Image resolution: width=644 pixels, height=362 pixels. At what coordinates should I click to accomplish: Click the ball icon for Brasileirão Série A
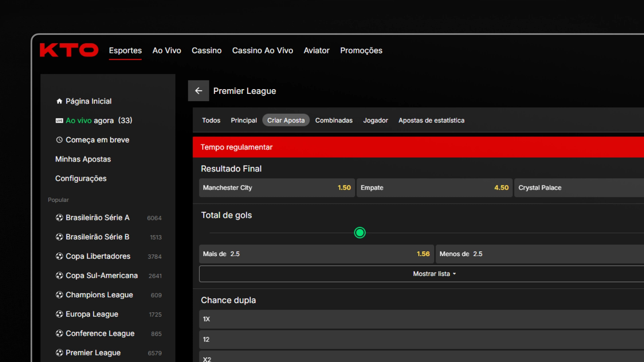point(59,218)
